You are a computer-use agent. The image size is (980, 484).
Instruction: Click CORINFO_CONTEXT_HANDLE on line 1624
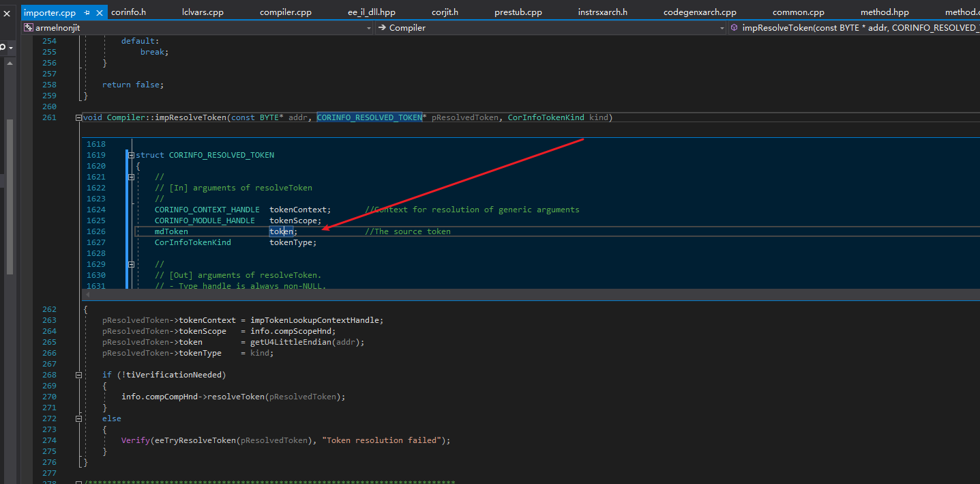point(207,210)
